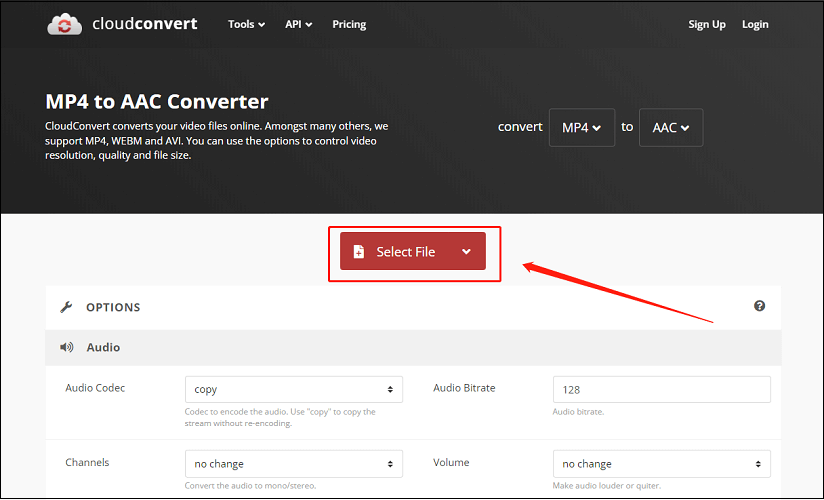Click the speaker icon next to Audio
This screenshot has width=824, height=500.
point(67,347)
